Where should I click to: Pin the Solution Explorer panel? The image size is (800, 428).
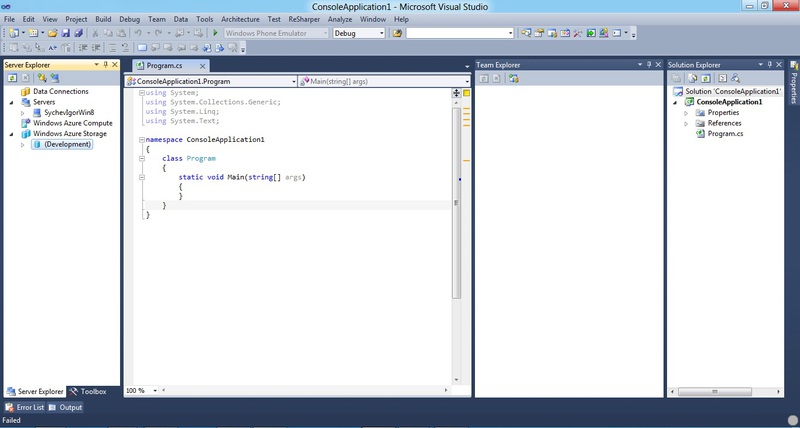point(770,65)
